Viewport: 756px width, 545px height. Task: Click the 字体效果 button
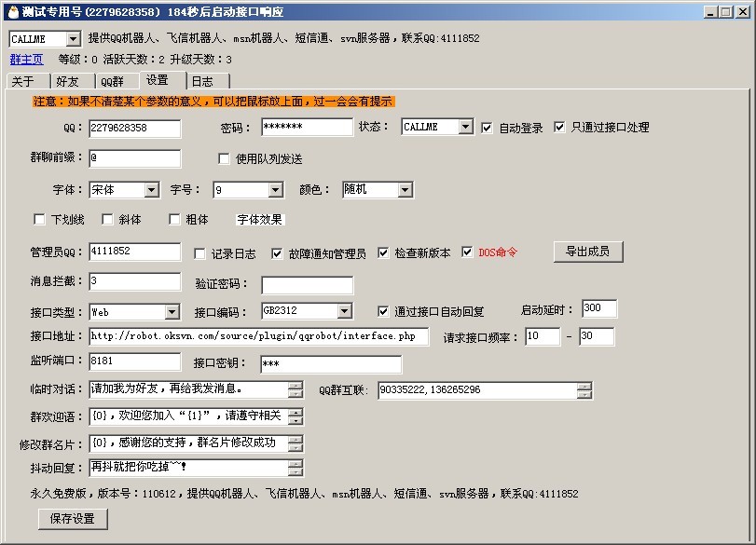point(262,220)
